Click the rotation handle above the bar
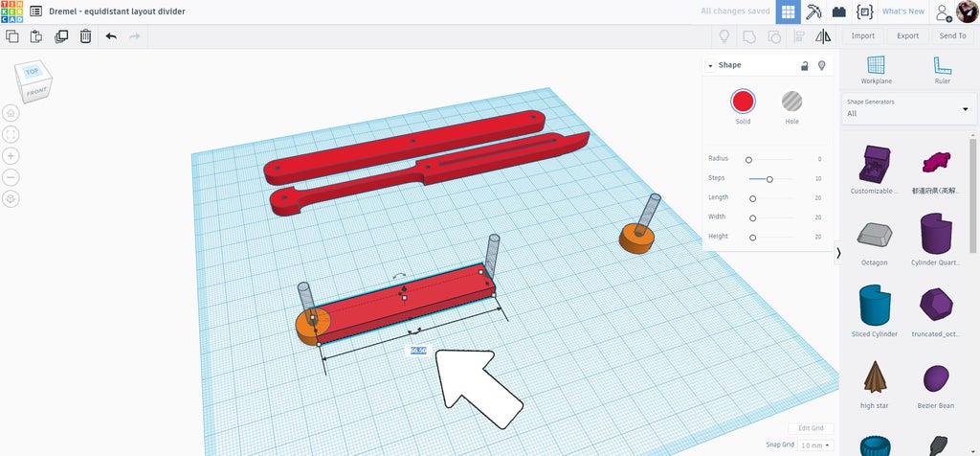The image size is (980, 456). 399,276
